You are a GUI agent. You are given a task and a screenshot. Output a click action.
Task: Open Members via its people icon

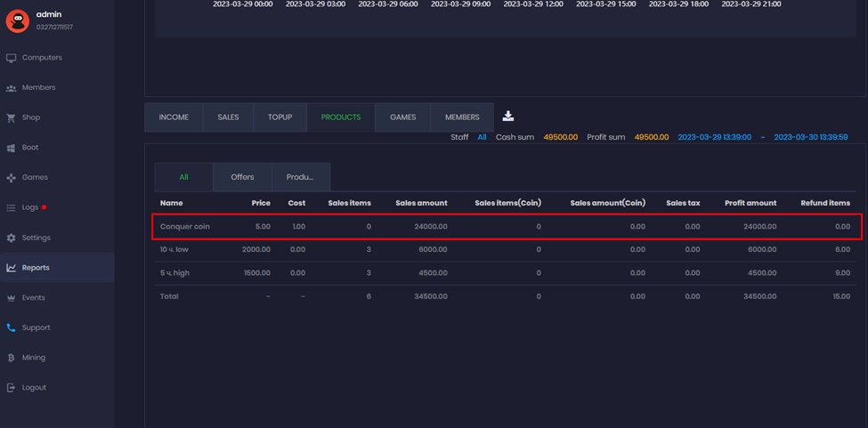point(12,88)
